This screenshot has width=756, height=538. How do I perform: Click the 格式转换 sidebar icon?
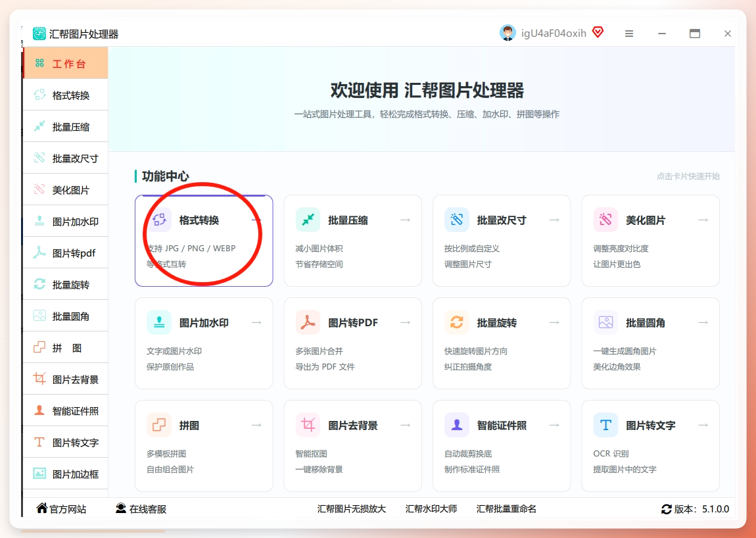39,95
